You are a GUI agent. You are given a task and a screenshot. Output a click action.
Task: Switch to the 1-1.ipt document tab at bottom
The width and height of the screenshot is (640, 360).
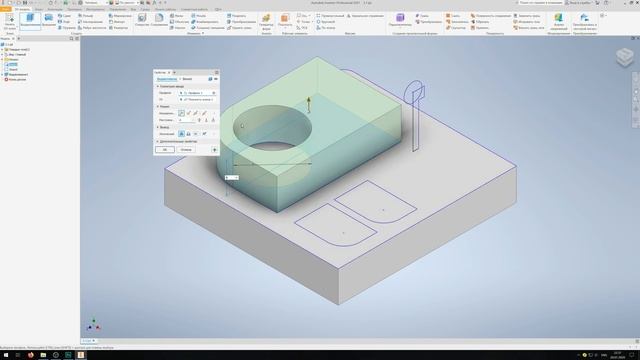(x=89, y=340)
